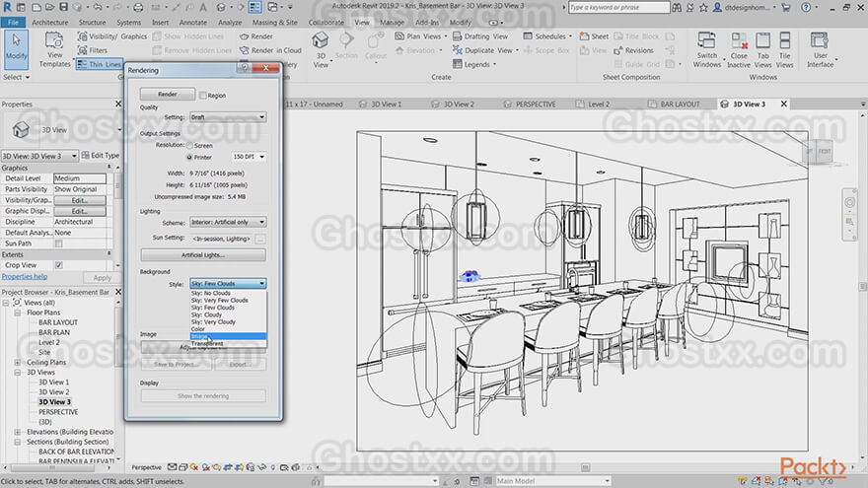Click Edit for Graphic Display options

pyautogui.click(x=80, y=211)
